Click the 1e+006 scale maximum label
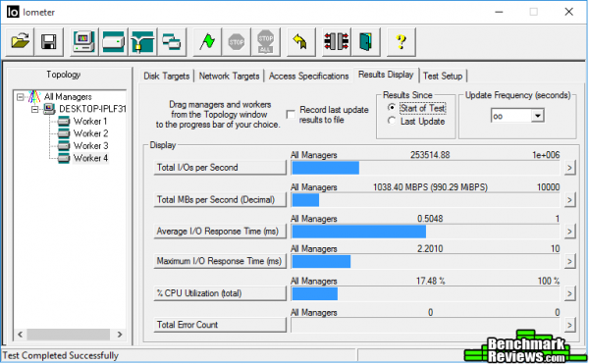The width and height of the screenshot is (589, 364). point(546,155)
